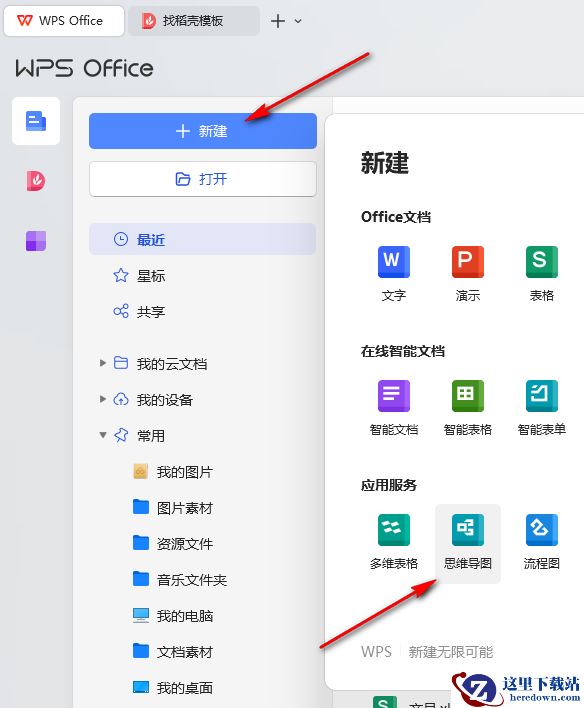Create a new 表格 spreadsheet
Screen dimensions: 584x708
pos(542,273)
